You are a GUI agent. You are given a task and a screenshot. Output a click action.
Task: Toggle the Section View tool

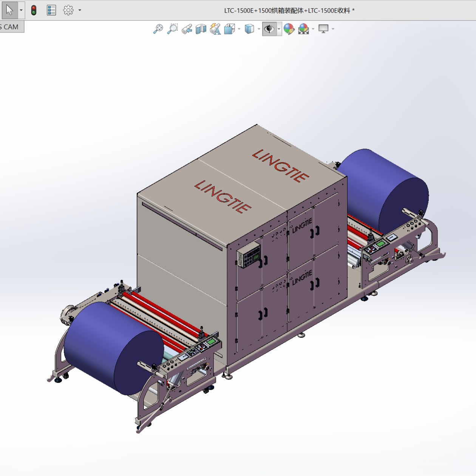coord(201,29)
